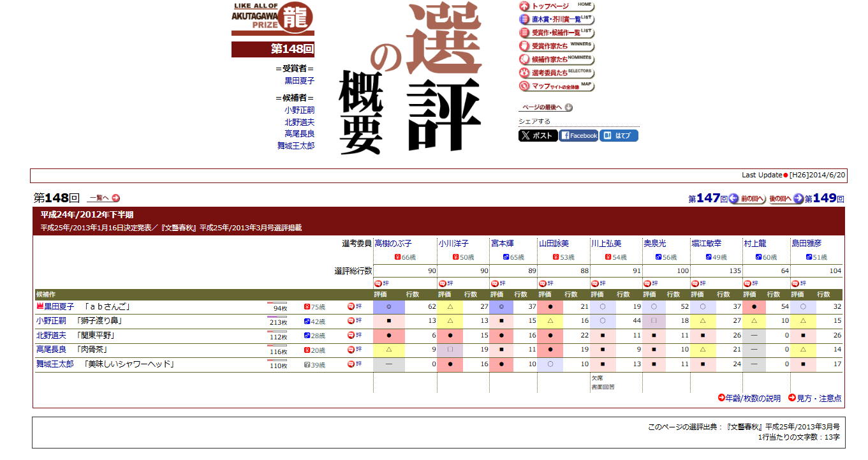The image size is (868, 460).
Task: Open the 受賞作家たち WINNERS menu item
Action: click(x=555, y=46)
